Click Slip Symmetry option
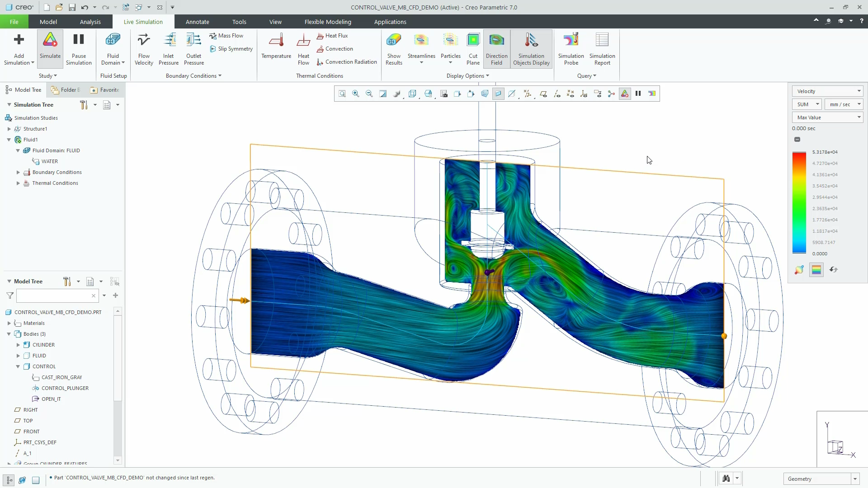868x488 pixels. point(231,49)
